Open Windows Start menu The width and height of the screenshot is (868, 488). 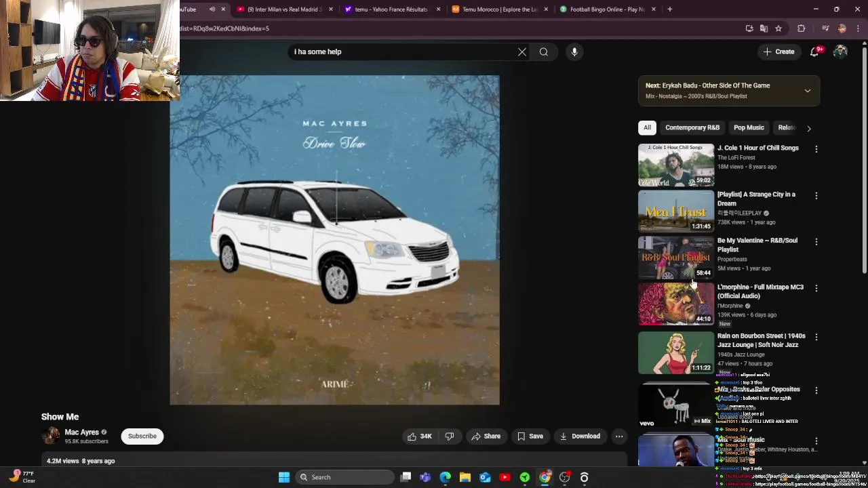click(284, 477)
